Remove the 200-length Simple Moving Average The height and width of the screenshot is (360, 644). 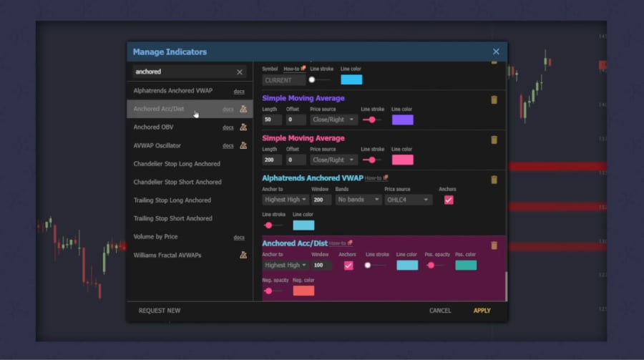click(x=494, y=140)
